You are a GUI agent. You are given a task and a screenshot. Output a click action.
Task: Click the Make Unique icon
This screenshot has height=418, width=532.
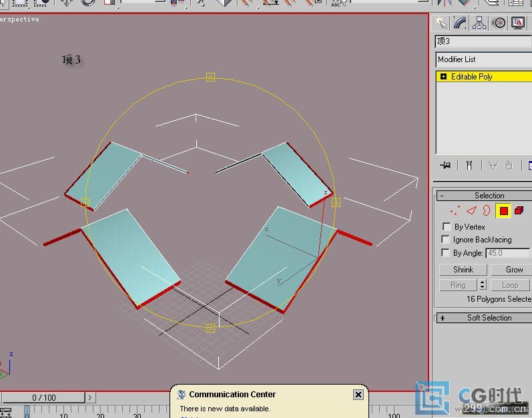(x=493, y=165)
